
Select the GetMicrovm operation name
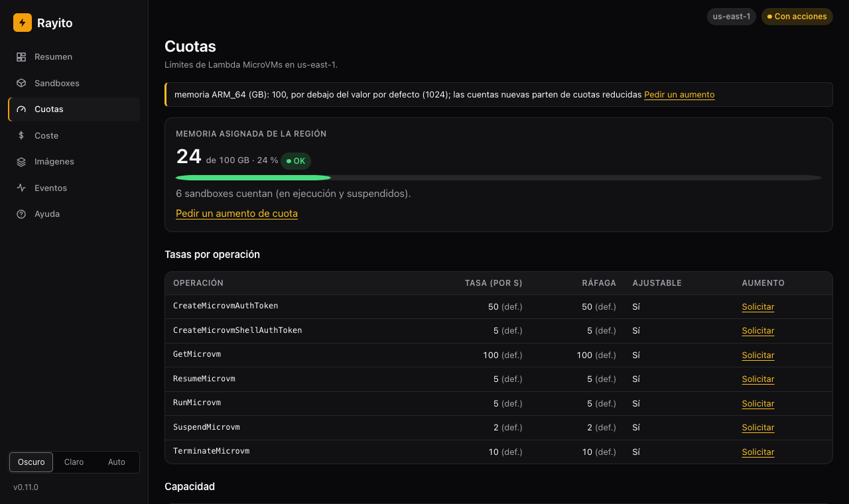click(x=197, y=354)
